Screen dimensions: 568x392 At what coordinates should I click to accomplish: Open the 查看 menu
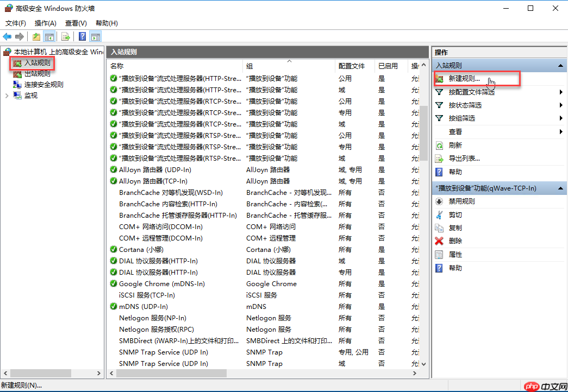tap(75, 23)
